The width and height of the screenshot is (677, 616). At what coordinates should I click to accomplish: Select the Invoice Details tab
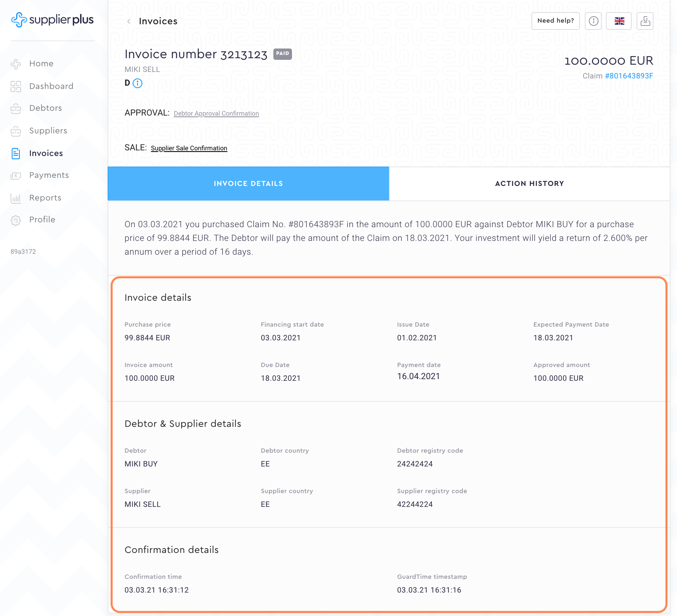click(248, 184)
